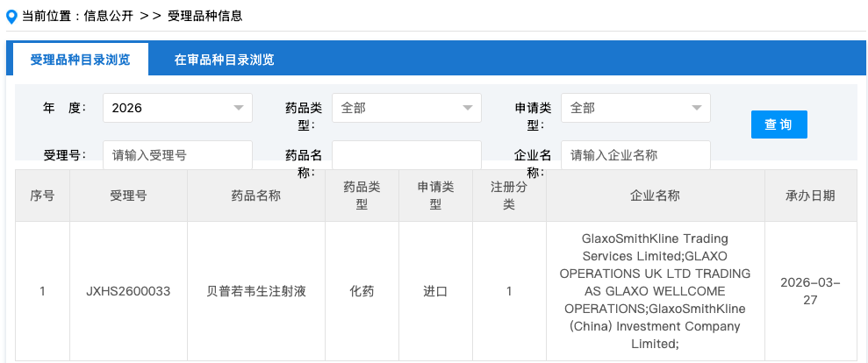Click the 承办日期 column header

(810, 196)
